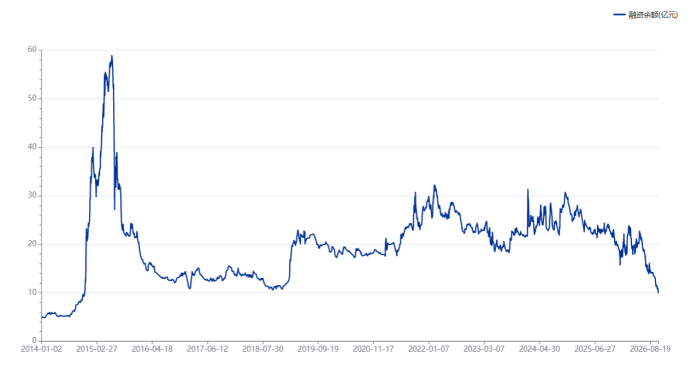Click the blue legend line marker
The image size is (691, 378).
click(x=619, y=15)
